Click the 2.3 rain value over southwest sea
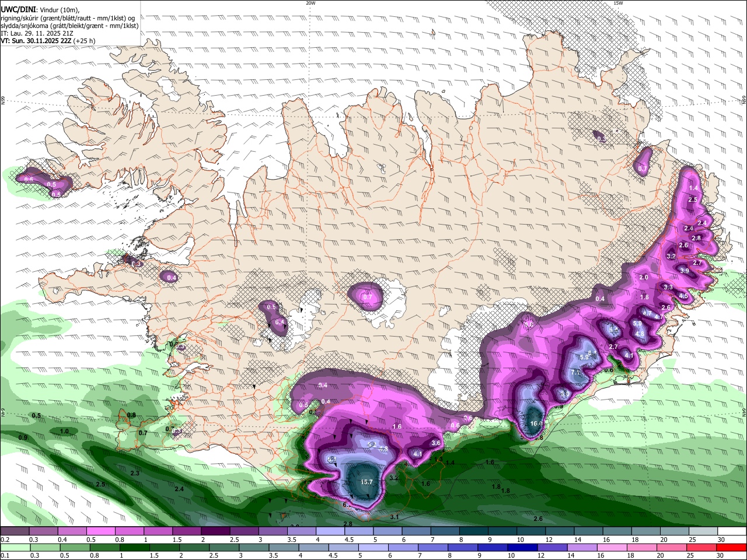Image resolution: width=747 pixels, height=560 pixels. pos(135,473)
